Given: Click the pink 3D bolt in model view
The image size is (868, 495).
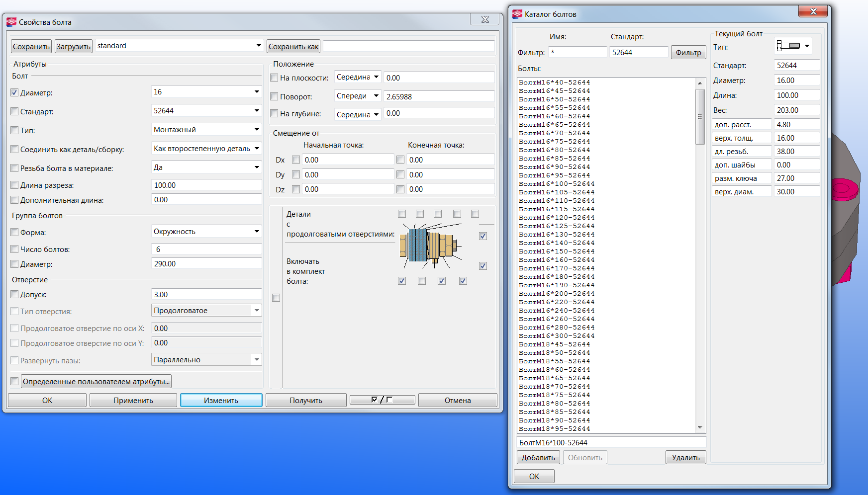Looking at the screenshot, I should 844,189.
